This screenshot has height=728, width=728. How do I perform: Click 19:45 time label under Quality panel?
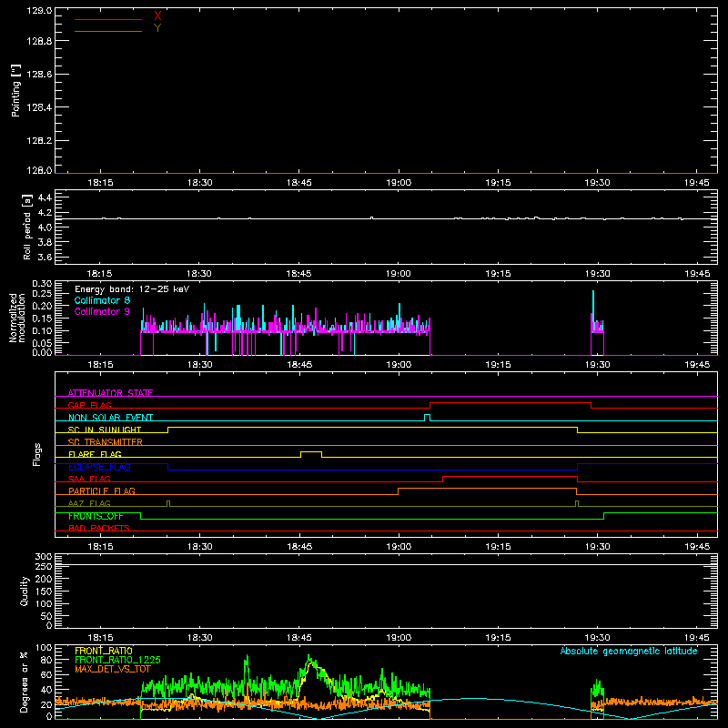click(697, 638)
